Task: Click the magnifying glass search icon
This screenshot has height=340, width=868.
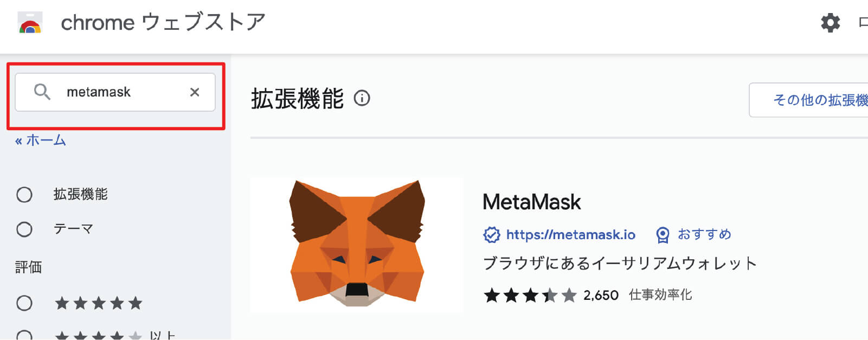Action: pos(42,92)
